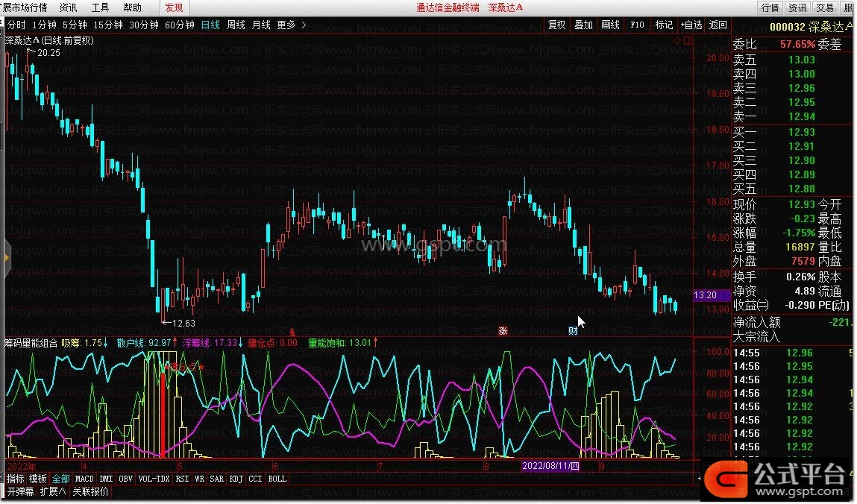Click the 标记 mark button

coord(664,25)
